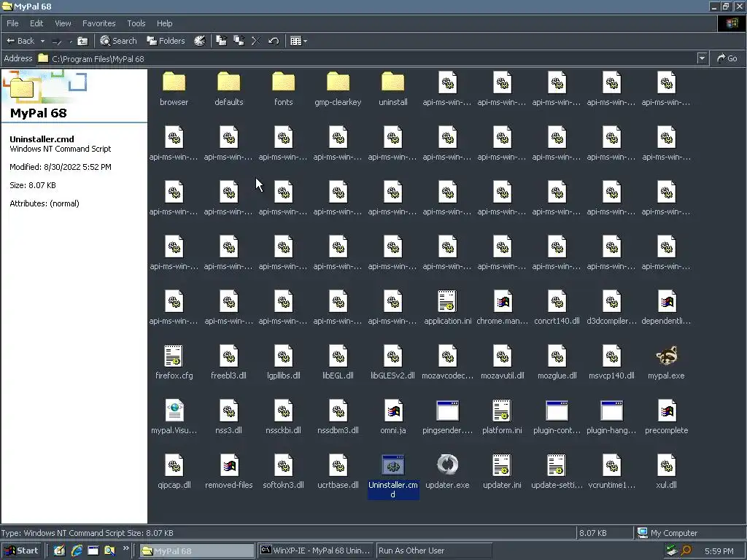Select the mozglue.dll file

557,362
